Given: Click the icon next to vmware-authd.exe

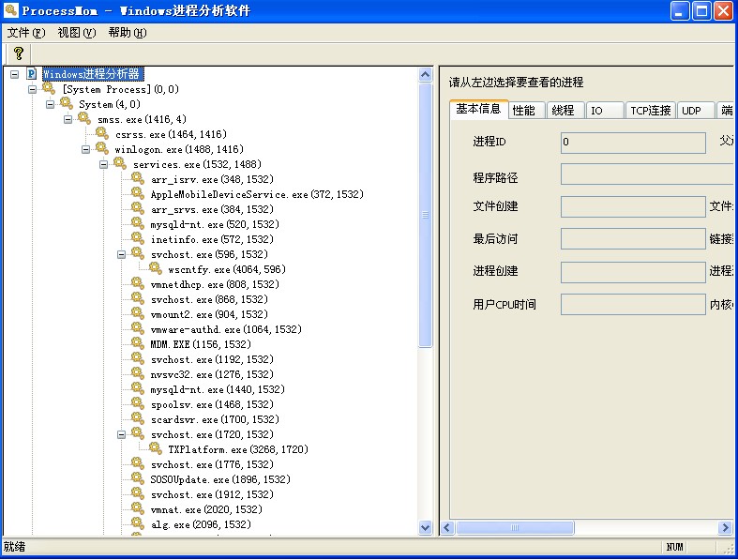Looking at the screenshot, I should [x=139, y=329].
